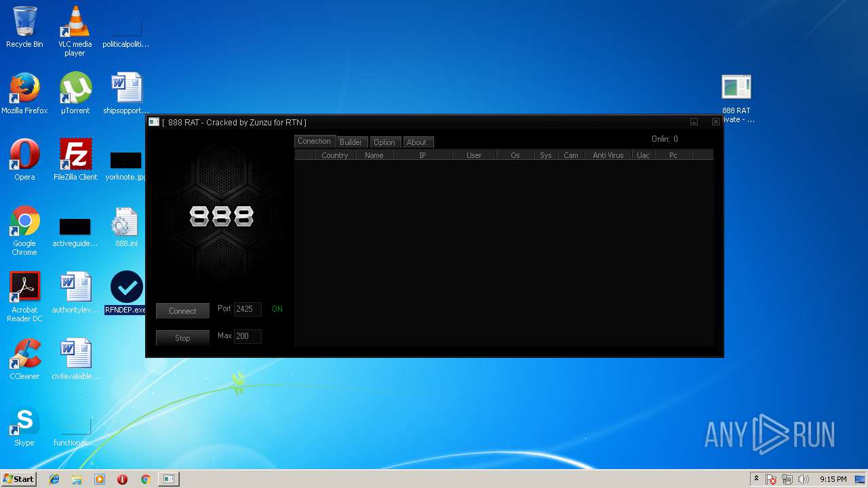Screen dimensions: 868x488
Task: Click the green ON status text
Action: click(x=277, y=309)
